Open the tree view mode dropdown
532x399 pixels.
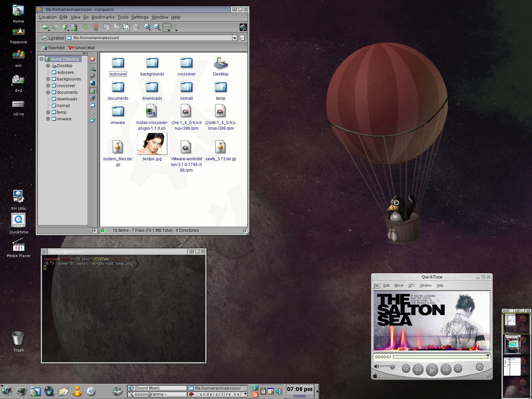(x=175, y=28)
